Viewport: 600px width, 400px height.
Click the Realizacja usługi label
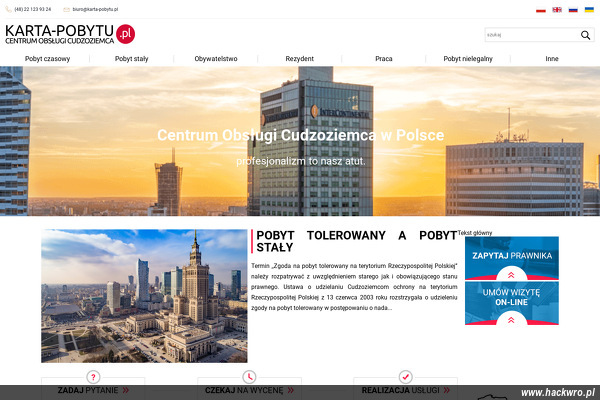401,390
